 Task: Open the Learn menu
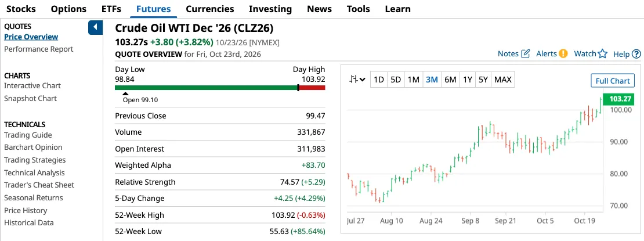[x=397, y=9]
